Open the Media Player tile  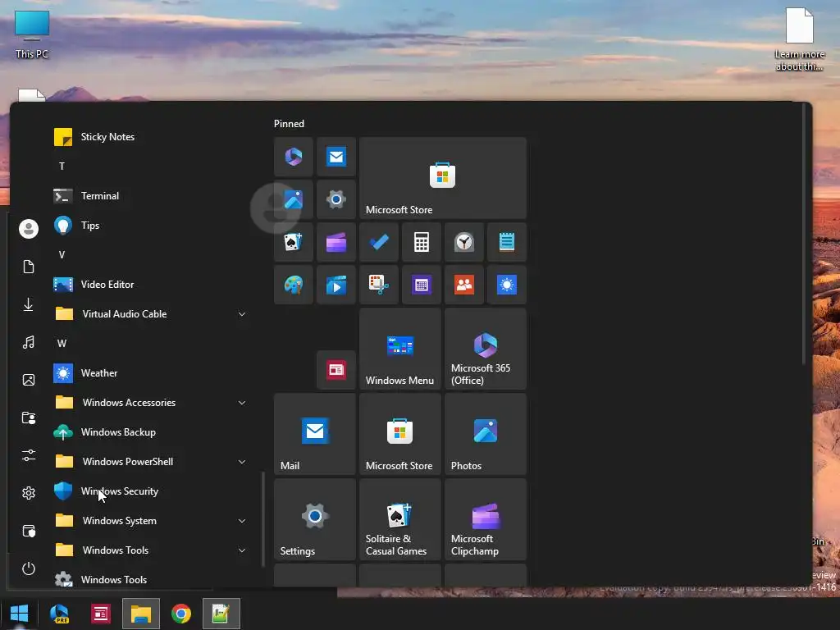(x=336, y=285)
